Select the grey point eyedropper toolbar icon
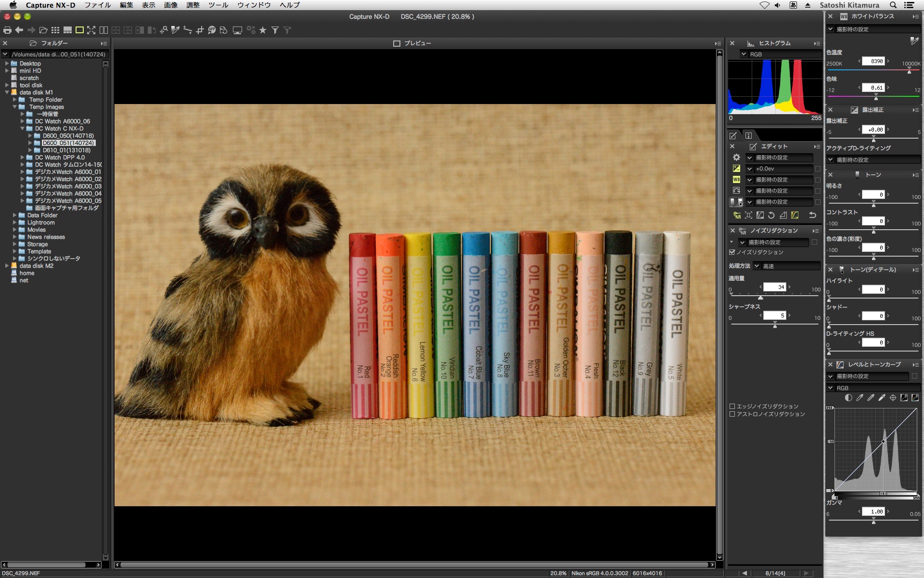The height and width of the screenshot is (578, 924). point(176,30)
